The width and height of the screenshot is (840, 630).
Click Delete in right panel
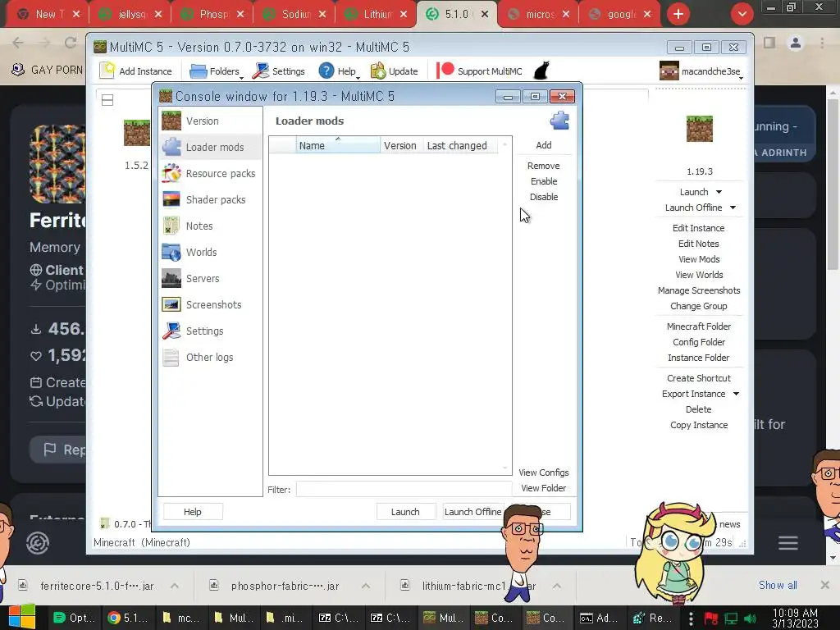tap(699, 409)
